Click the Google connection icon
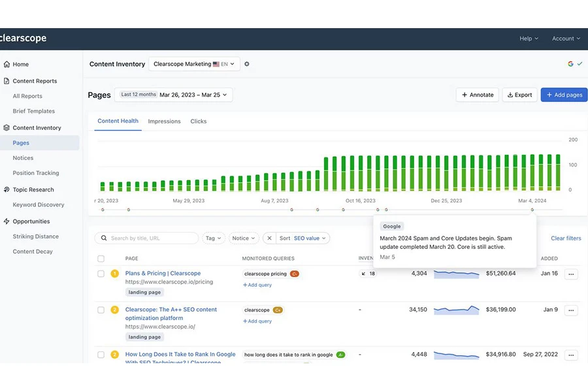The width and height of the screenshot is (588, 392). pos(570,64)
